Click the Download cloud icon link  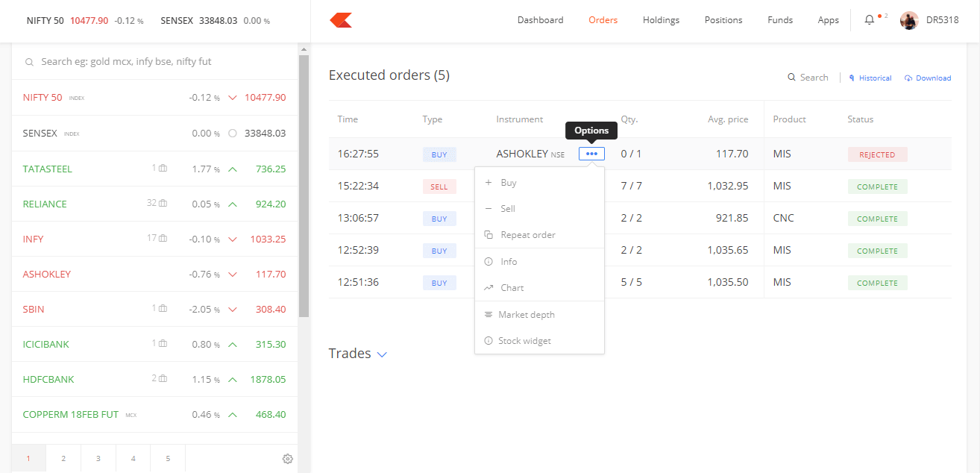click(929, 78)
